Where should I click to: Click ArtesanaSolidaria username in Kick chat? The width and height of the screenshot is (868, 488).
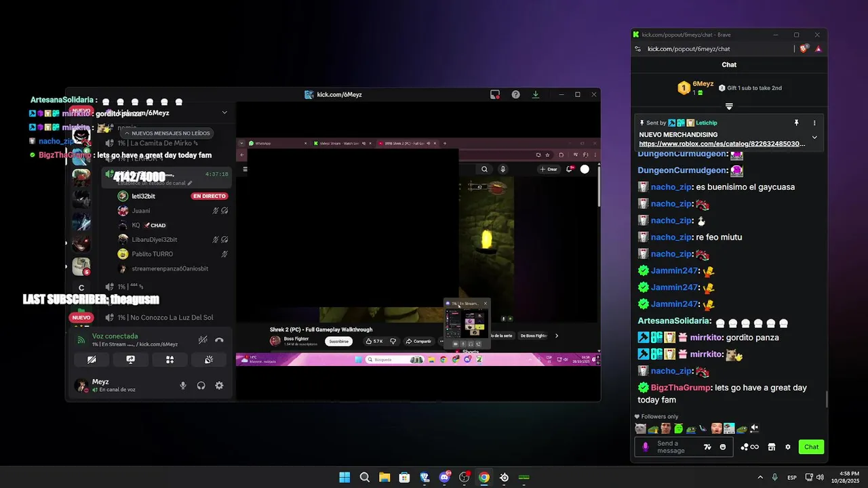click(x=674, y=321)
